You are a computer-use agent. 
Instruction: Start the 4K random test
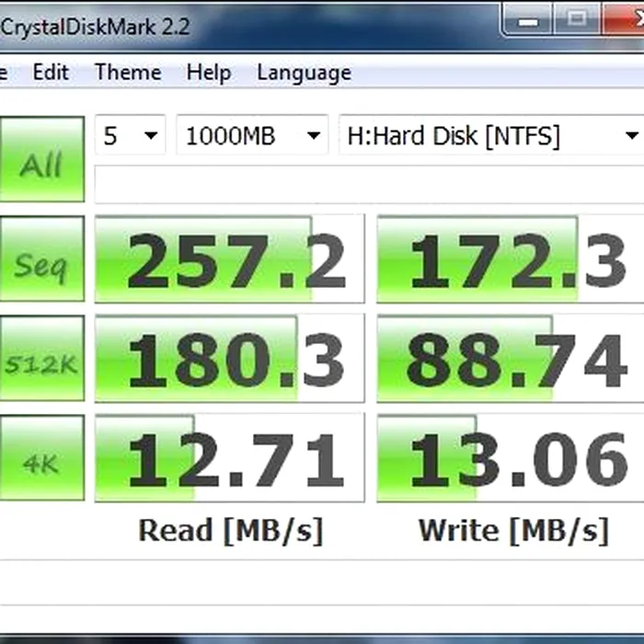click(x=42, y=458)
